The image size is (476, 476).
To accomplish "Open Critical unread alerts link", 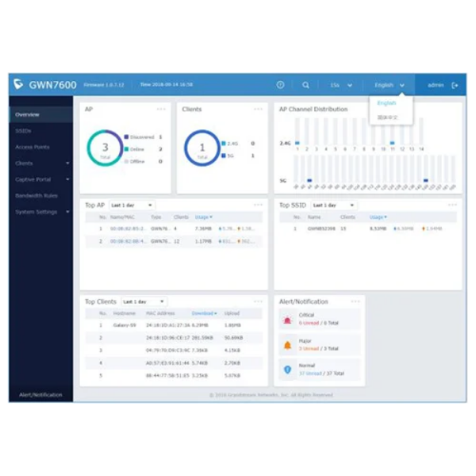I will click(x=309, y=323).
